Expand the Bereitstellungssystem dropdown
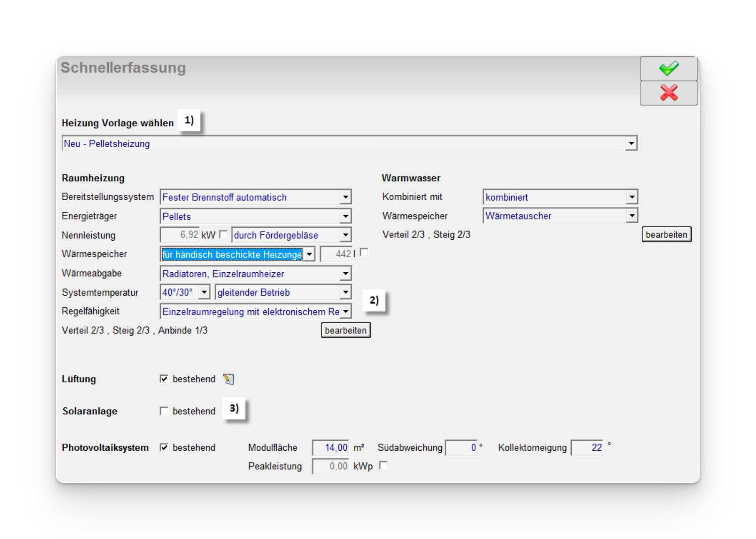 pyautogui.click(x=345, y=197)
